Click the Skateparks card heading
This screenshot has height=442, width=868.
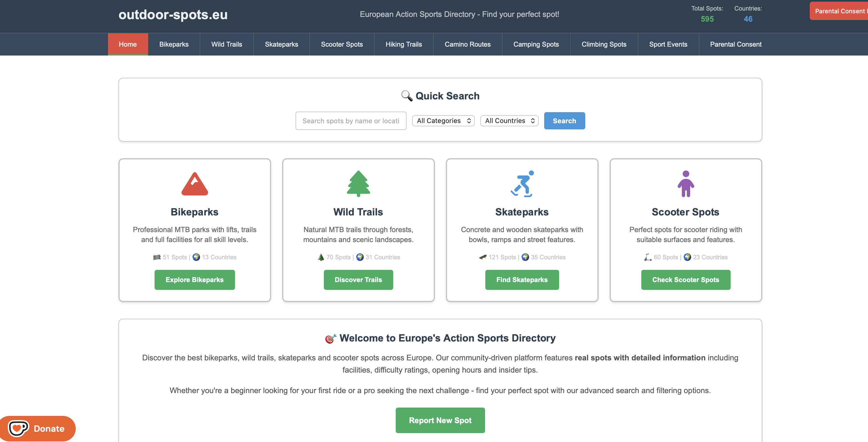tap(522, 212)
